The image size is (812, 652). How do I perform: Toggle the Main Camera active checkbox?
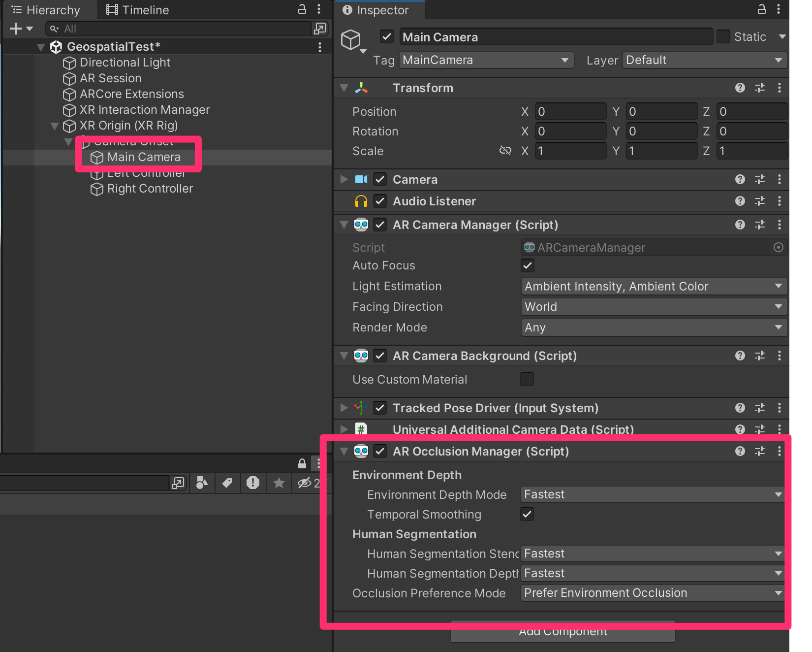(387, 36)
